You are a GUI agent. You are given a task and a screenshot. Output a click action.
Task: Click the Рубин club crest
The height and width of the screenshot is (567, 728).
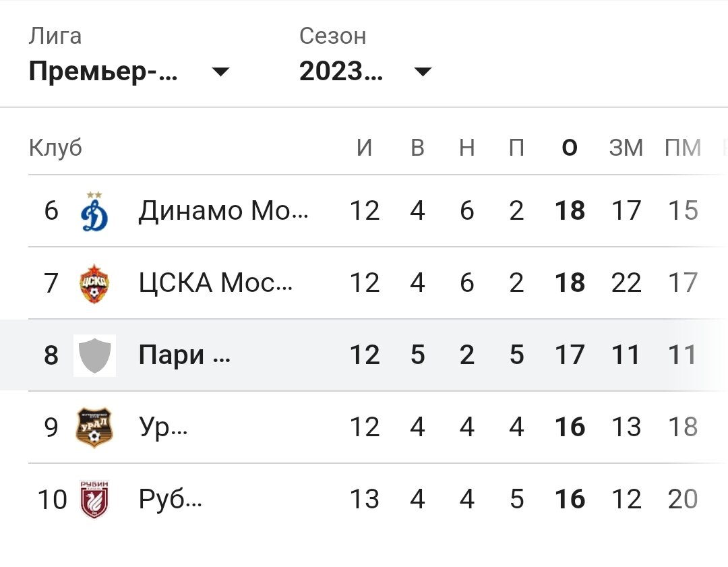94,500
